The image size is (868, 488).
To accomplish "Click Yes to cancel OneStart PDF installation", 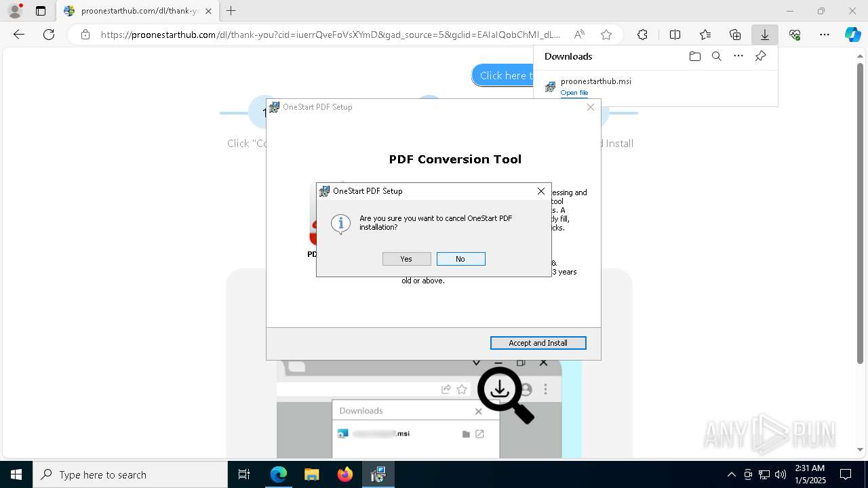I will point(406,259).
